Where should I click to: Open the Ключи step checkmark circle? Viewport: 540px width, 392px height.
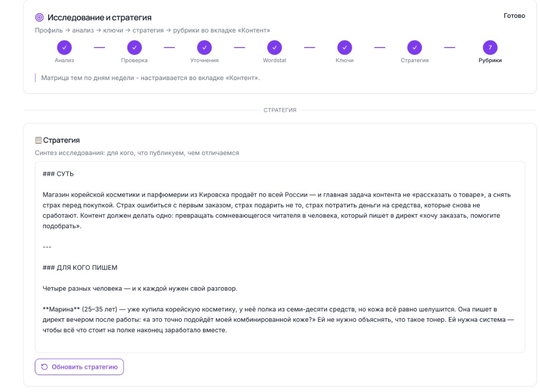(345, 47)
